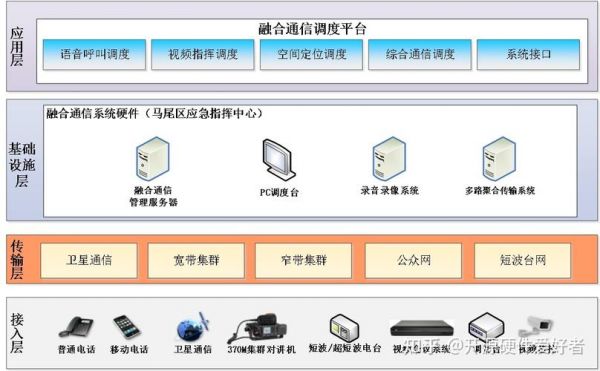
Task: Click the 接入层 layer label
Action: pos(16,333)
